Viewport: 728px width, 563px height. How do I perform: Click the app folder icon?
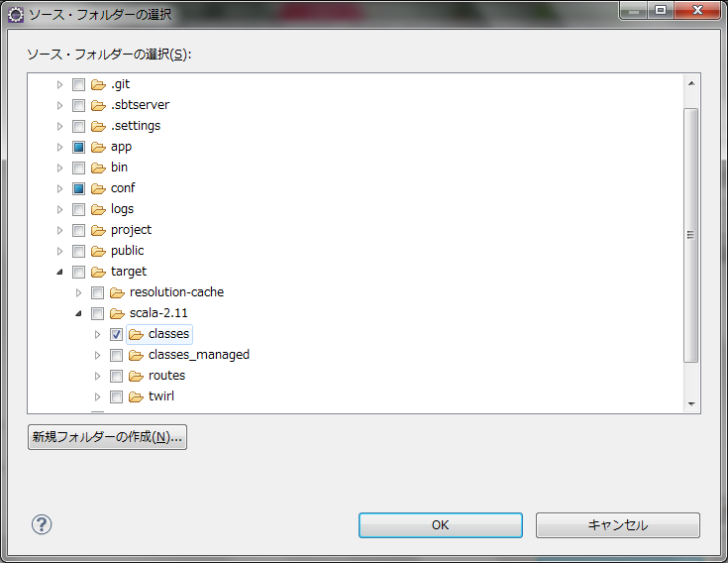(98, 148)
